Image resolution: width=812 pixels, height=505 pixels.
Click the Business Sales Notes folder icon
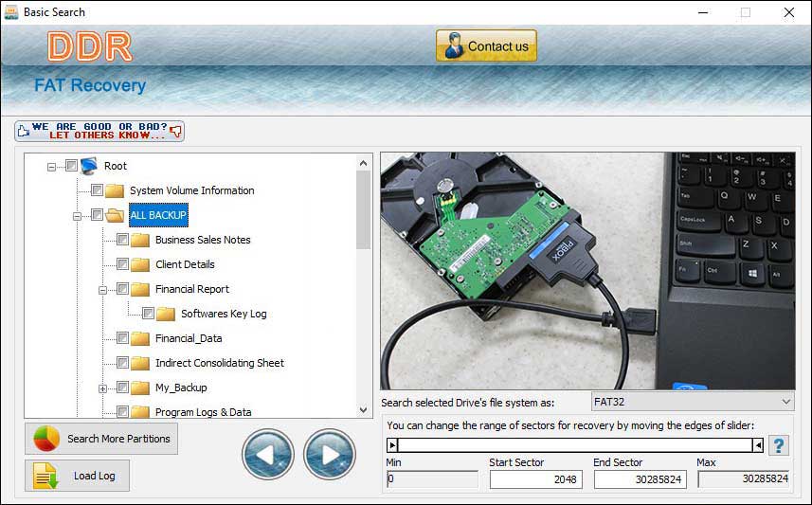[140, 240]
